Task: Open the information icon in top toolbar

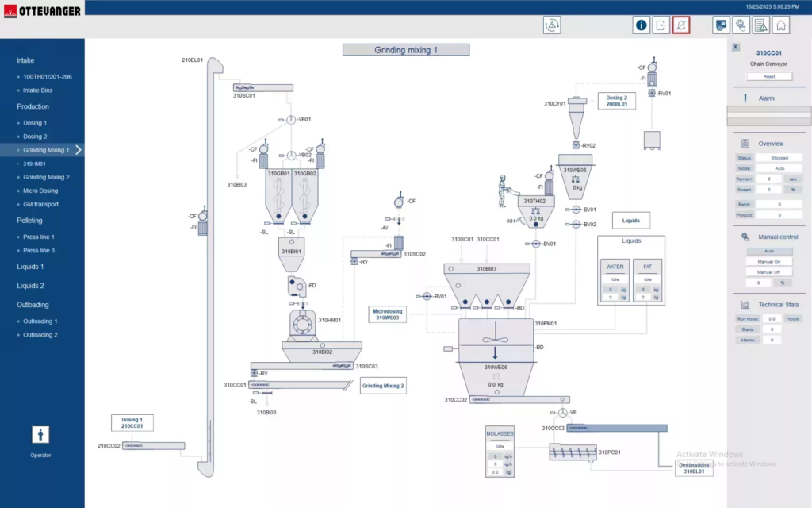Action: click(642, 25)
